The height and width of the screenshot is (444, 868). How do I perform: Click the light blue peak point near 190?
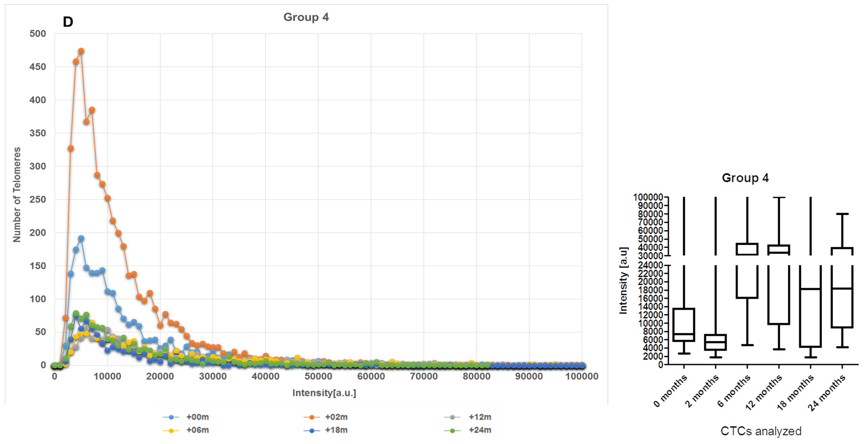pos(81,238)
